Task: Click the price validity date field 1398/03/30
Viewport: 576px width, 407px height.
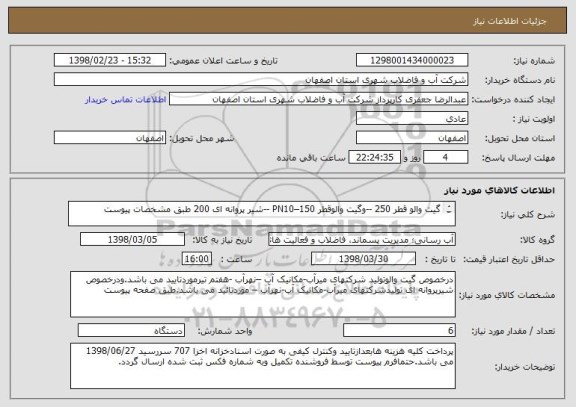Action: tap(363, 259)
